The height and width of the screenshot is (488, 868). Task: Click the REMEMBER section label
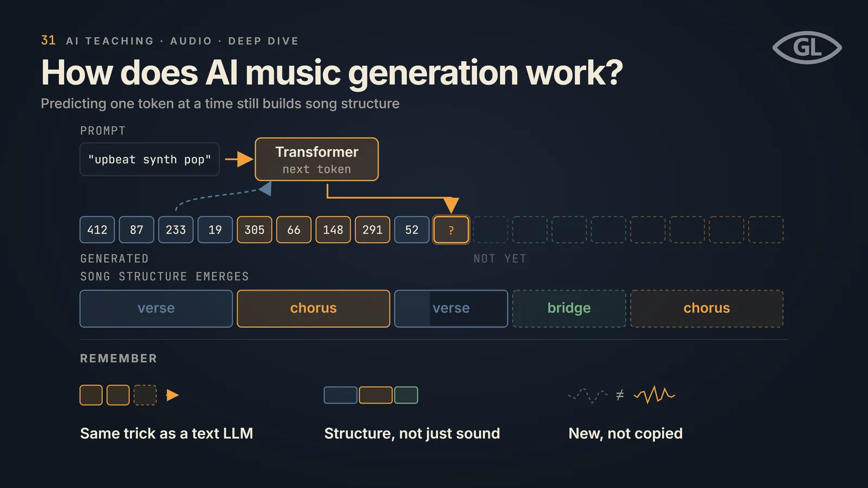[119, 358]
